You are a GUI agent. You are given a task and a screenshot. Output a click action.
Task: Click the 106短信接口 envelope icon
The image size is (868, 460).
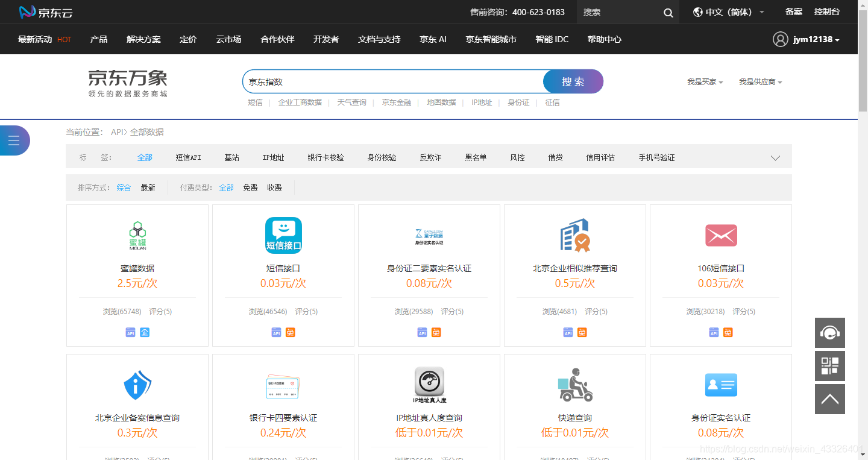click(721, 235)
